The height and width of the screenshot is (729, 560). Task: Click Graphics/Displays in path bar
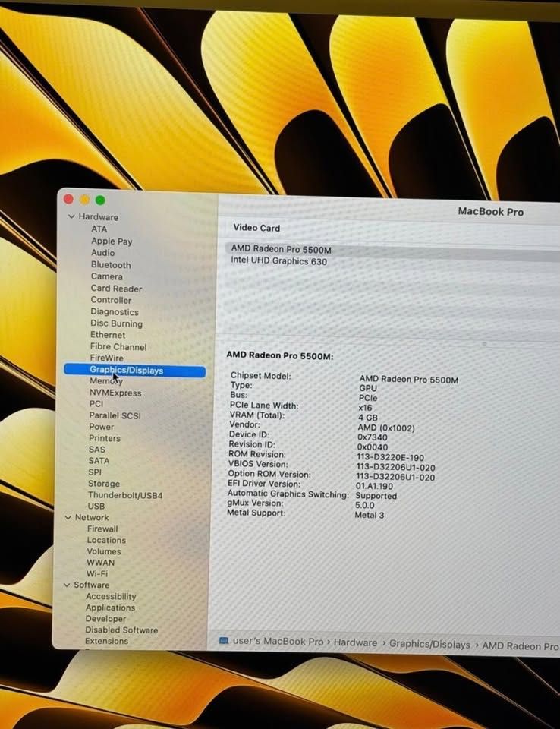click(x=429, y=645)
